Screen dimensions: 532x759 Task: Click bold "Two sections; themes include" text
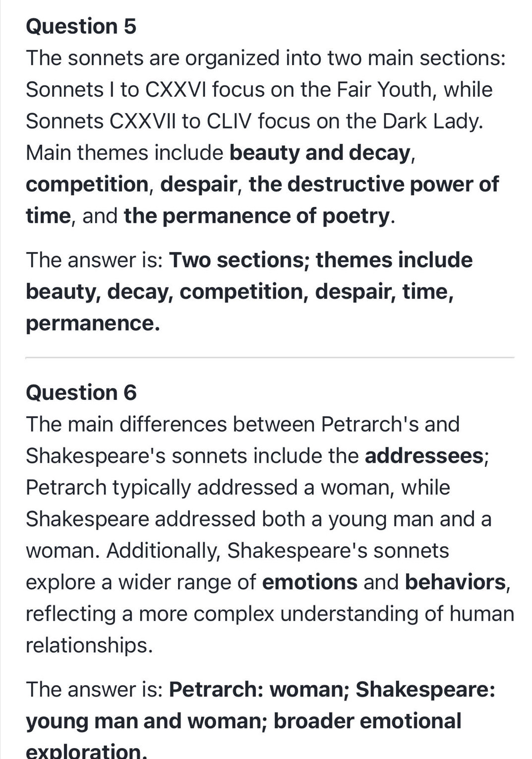tap(321, 260)
